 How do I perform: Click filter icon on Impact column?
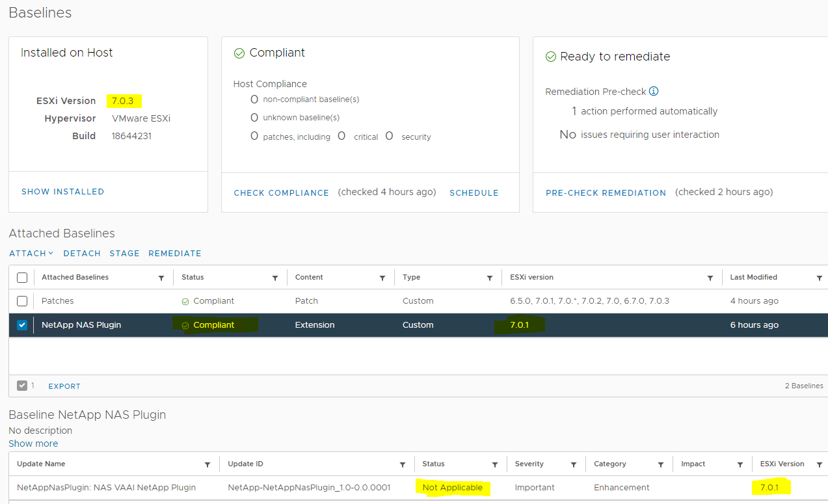coord(740,464)
